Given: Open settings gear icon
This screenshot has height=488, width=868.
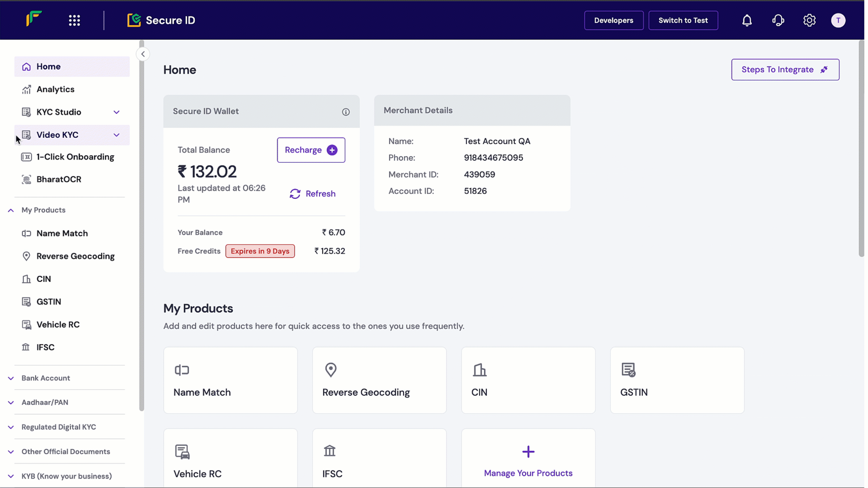Looking at the screenshot, I should point(809,20).
